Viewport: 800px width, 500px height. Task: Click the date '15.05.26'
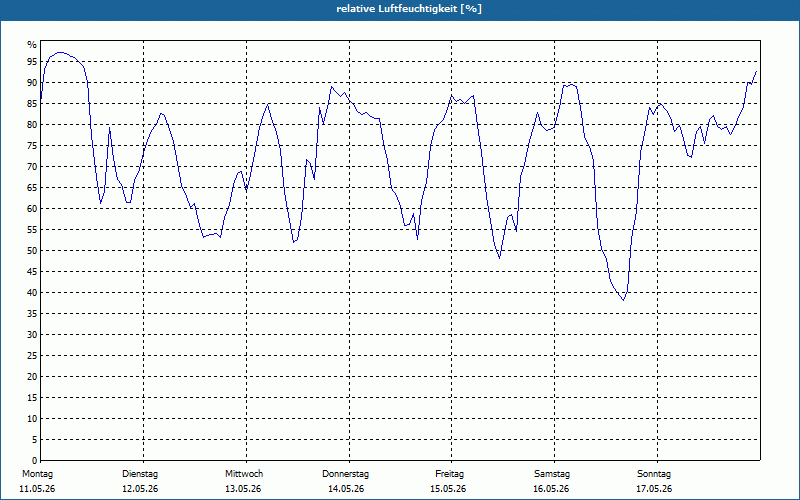[448, 489]
